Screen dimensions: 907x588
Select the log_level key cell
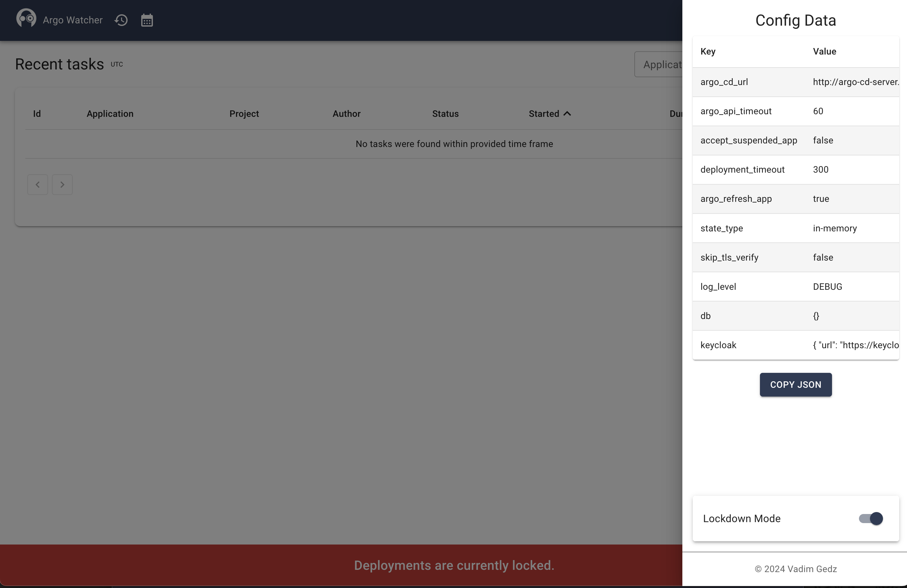[x=749, y=287]
